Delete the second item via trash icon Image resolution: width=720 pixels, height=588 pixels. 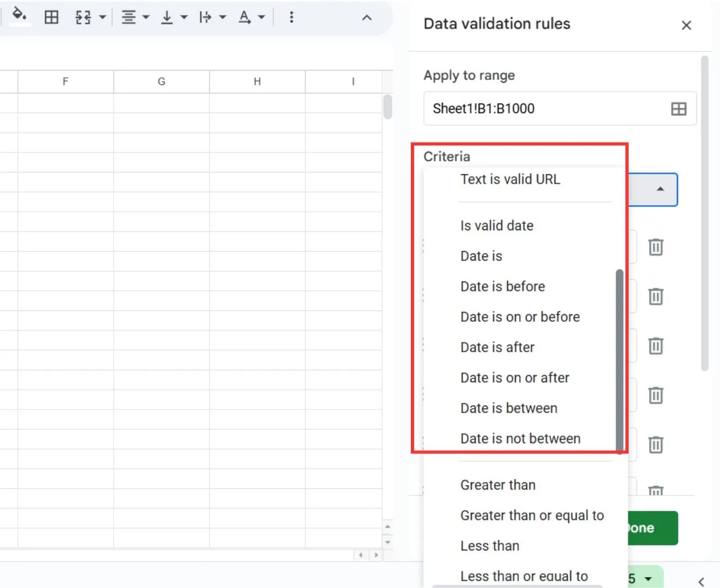tap(656, 297)
